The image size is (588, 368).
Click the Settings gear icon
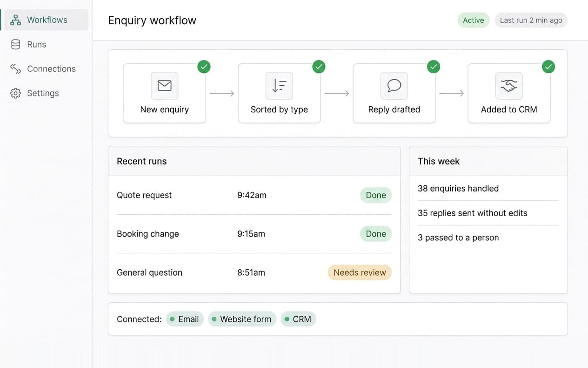(16, 93)
